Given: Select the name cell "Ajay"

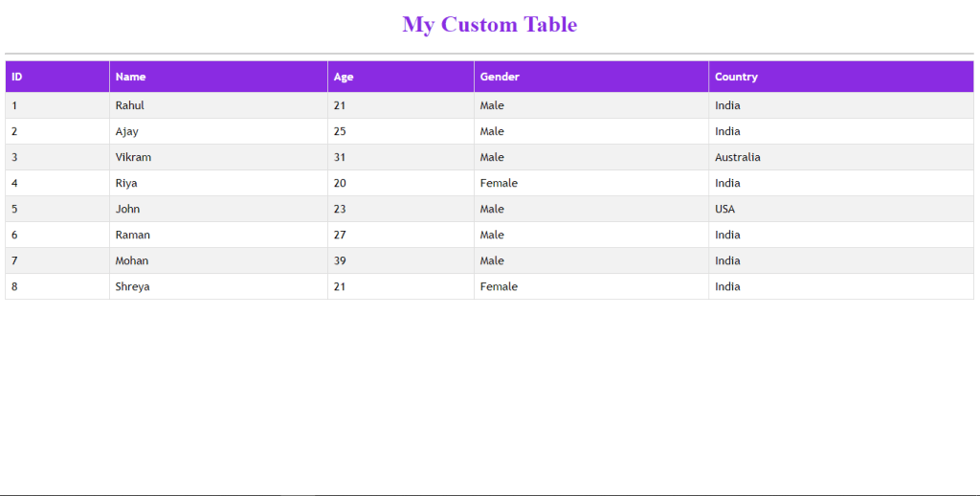Looking at the screenshot, I should pyautogui.click(x=219, y=131).
